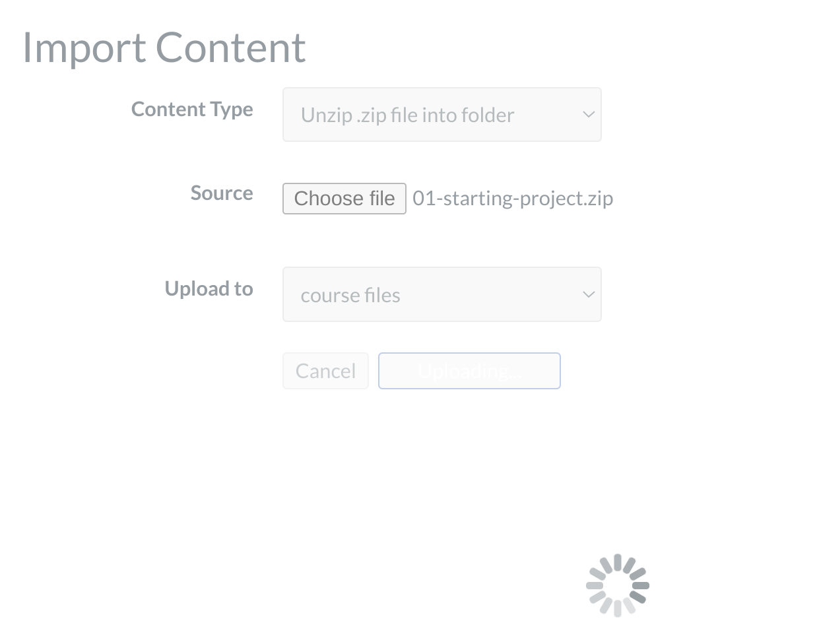Image resolution: width=817 pixels, height=644 pixels.
Task: Open the Content Type dropdown
Action: click(441, 115)
